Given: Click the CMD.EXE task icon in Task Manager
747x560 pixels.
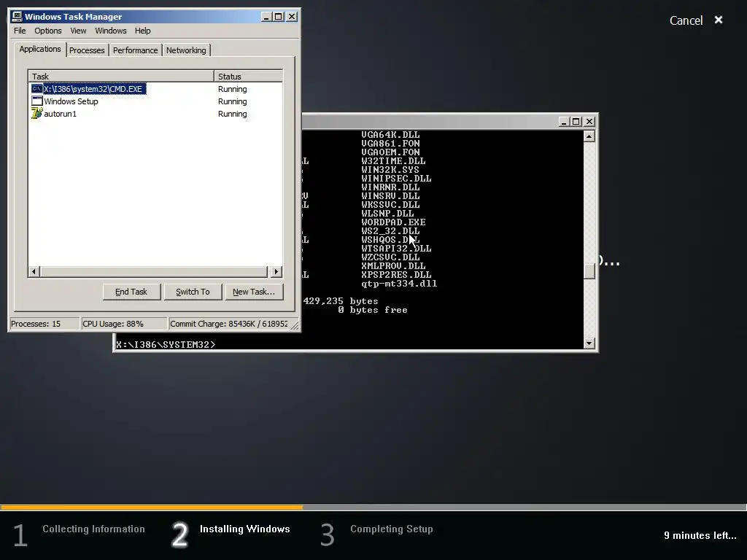Looking at the screenshot, I should [x=36, y=88].
